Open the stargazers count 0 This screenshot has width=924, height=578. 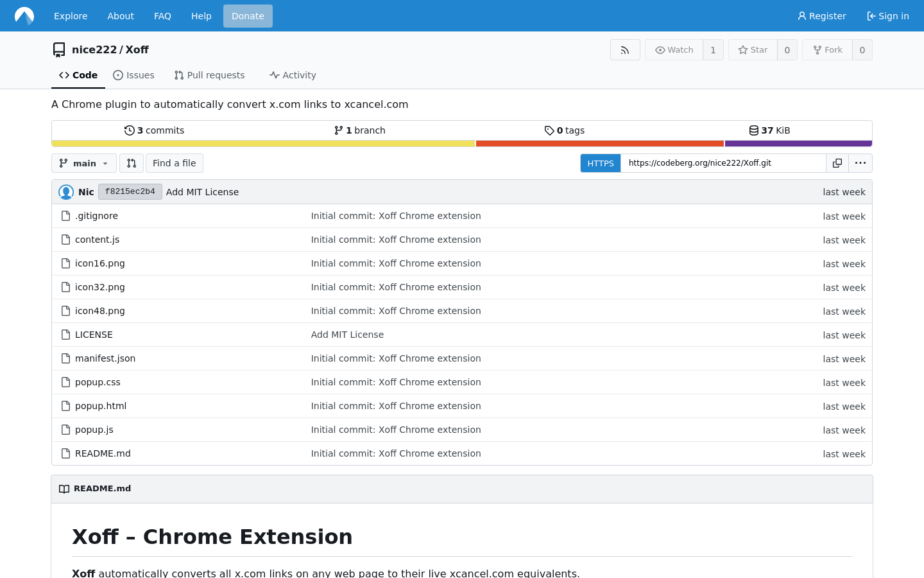click(x=787, y=50)
